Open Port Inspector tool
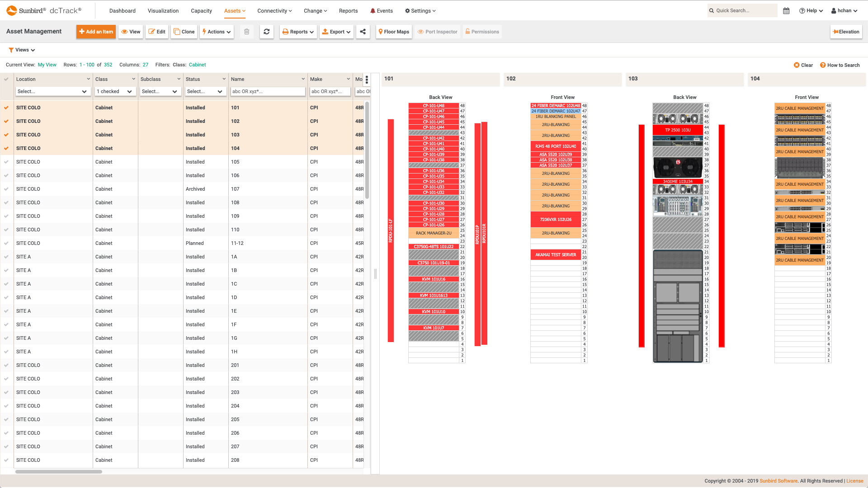This screenshot has width=868, height=488. (x=438, y=32)
